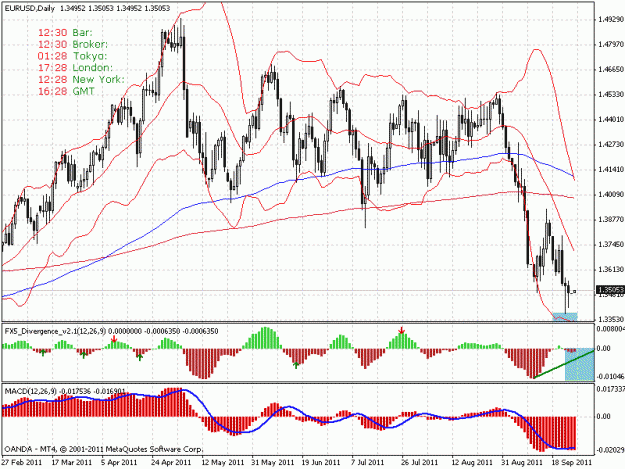Click the 0.008004 divergence scale value
The height and width of the screenshot is (469, 625).
click(x=611, y=329)
